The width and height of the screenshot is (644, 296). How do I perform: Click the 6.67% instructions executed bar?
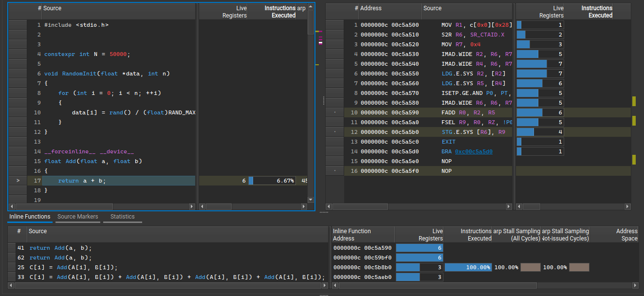click(x=272, y=181)
